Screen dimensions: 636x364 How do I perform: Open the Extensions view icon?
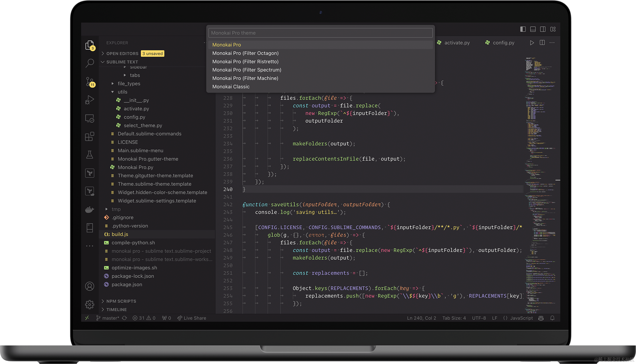(90, 136)
